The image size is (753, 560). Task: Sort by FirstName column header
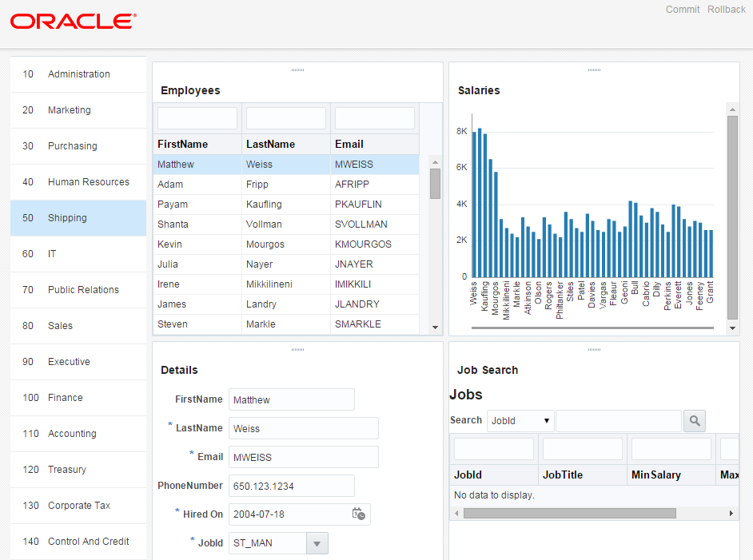click(x=197, y=145)
